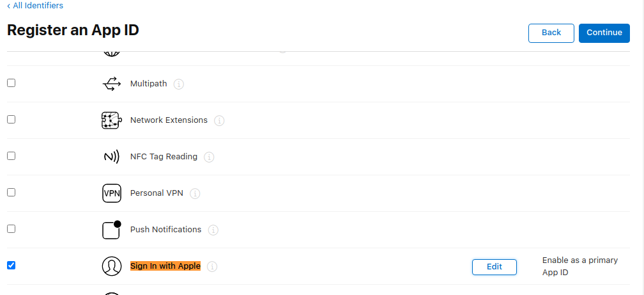Go back via All Identifiers link
The image size is (644, 295).
[x=35, y=6]
